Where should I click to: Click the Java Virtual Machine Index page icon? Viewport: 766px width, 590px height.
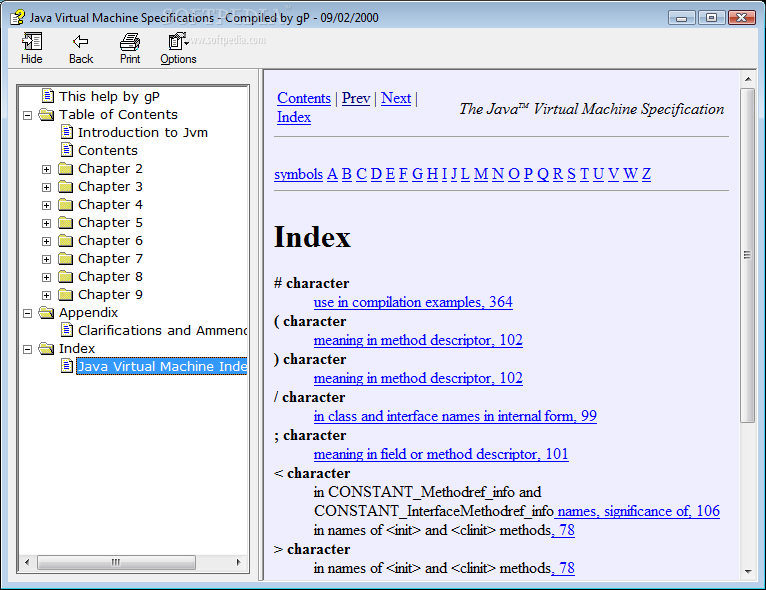(x=67, y=366)
